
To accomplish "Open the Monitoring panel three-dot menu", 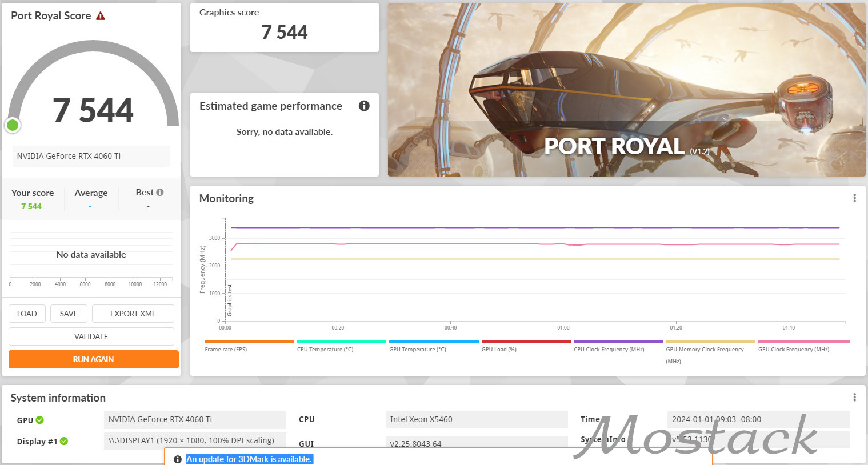I will click(854, 198).
